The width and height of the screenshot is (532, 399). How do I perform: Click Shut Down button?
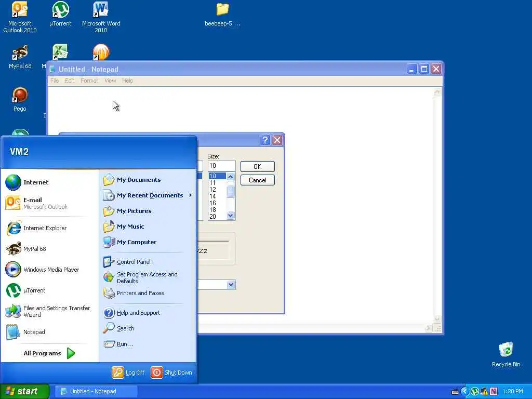point(171,373)
